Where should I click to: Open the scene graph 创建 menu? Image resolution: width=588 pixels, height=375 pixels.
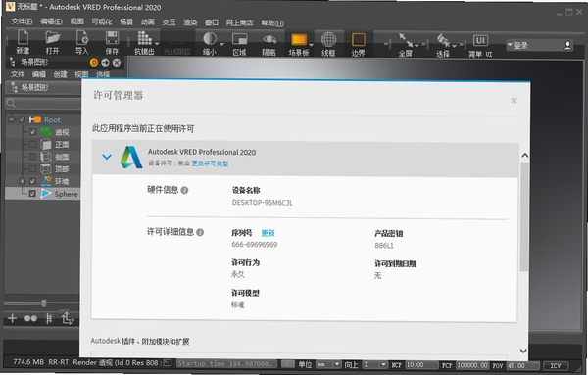pos(60,74)
